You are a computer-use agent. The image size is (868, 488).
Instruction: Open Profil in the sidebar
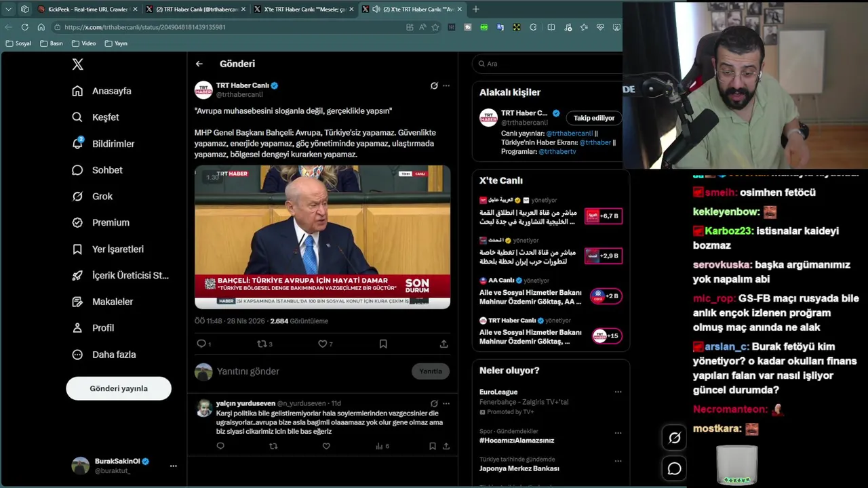click(x=93, y=328)
